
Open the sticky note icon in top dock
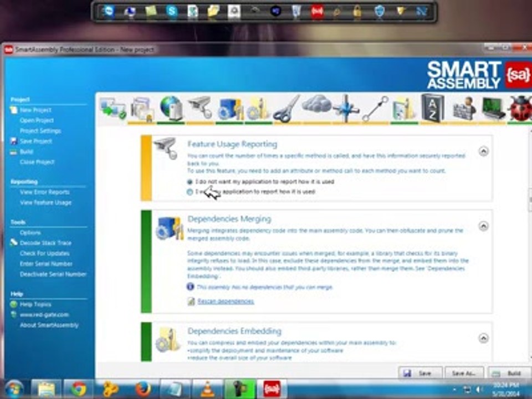[151, 11]
